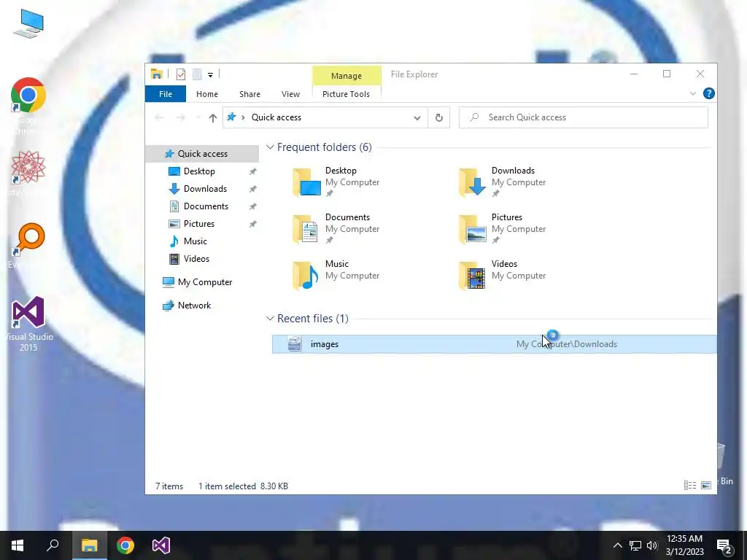Open the Help question mark icon
Screen dimensions: 747x560
pyautogui.click(x=708, y=94)
